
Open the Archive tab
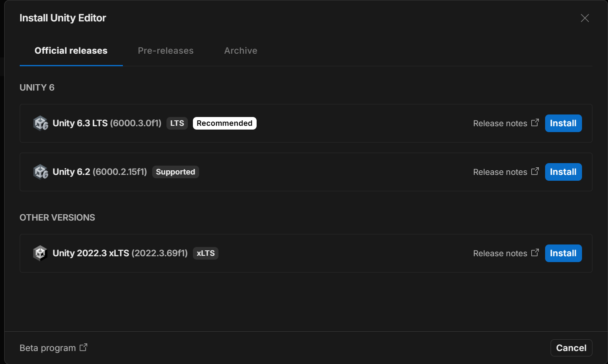pyautogui.click(x=241, y=51)
